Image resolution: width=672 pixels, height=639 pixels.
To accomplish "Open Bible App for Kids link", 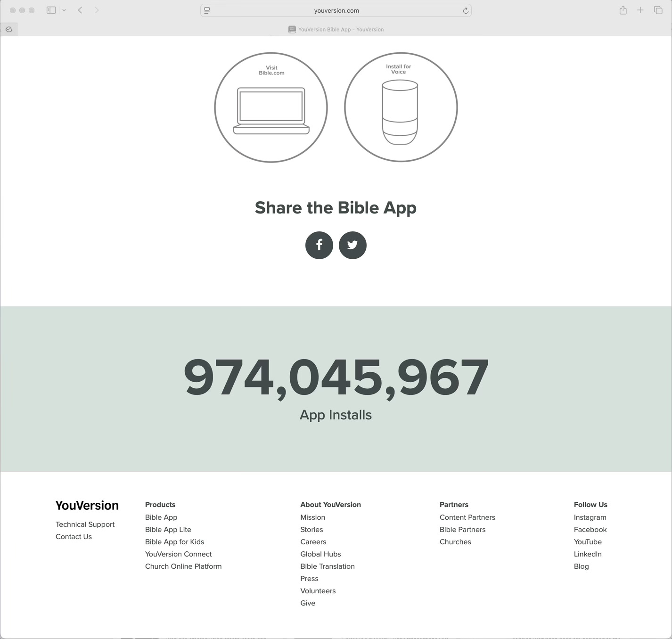I will (174, 542).
